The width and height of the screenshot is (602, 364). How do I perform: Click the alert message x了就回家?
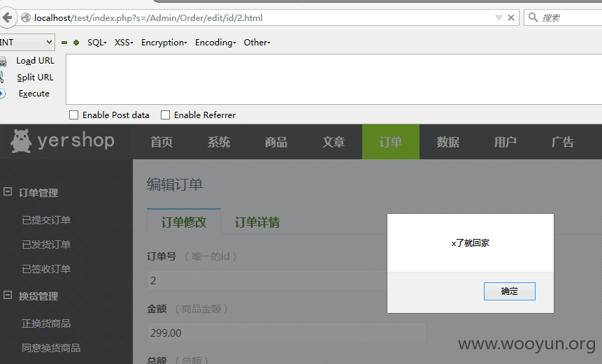pyautogui.click(x=471, y=243)
